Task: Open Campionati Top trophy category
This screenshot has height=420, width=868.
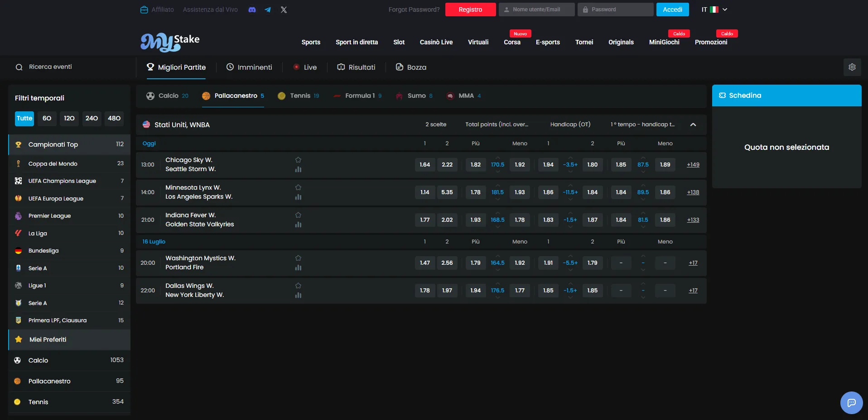Action: point(69,144)
